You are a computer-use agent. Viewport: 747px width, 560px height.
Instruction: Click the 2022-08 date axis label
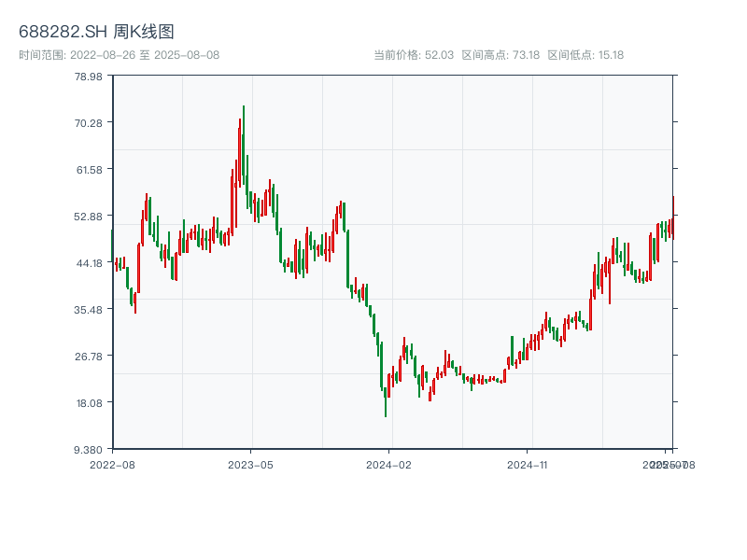point(112,464)
